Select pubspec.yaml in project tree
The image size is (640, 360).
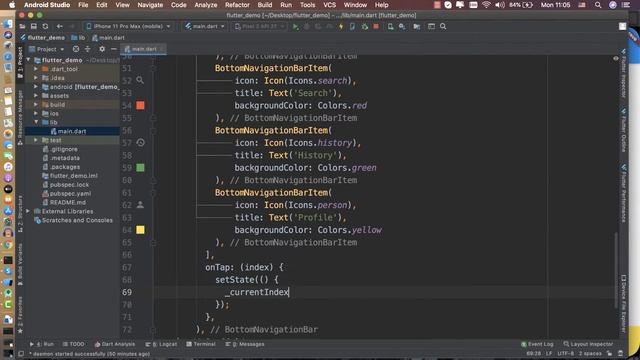70,193
